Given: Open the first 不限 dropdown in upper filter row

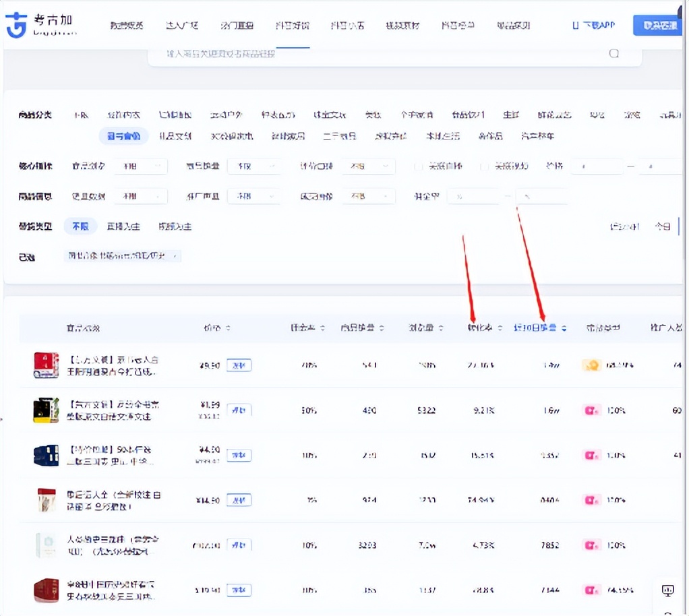Looking at the screenshot, I should point(141,166).
